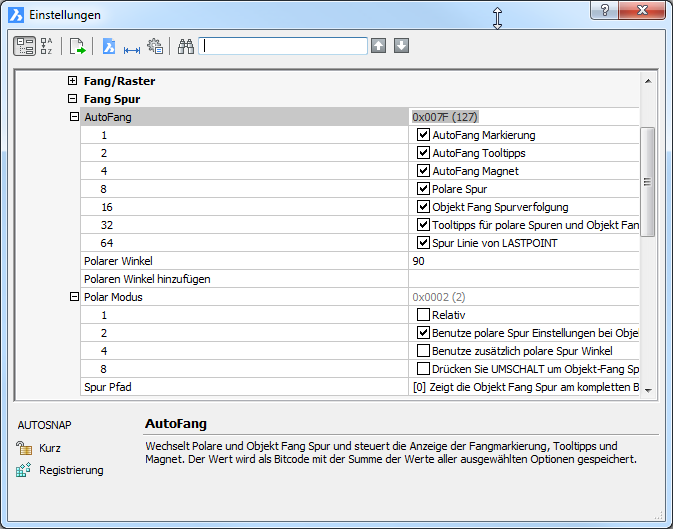
Task: Disable the Polare Spur checkbox
Action: 423,189
